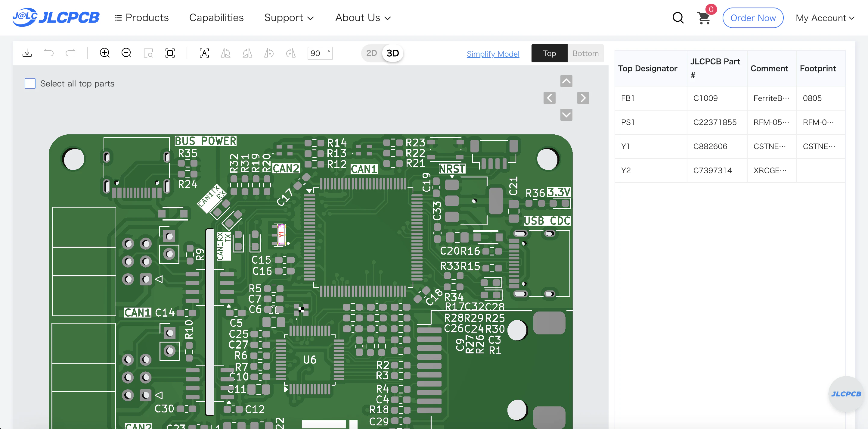This screenshot has width=868, height=429.
Task: Click the Order Now button
Action: (x=753, y=18)
